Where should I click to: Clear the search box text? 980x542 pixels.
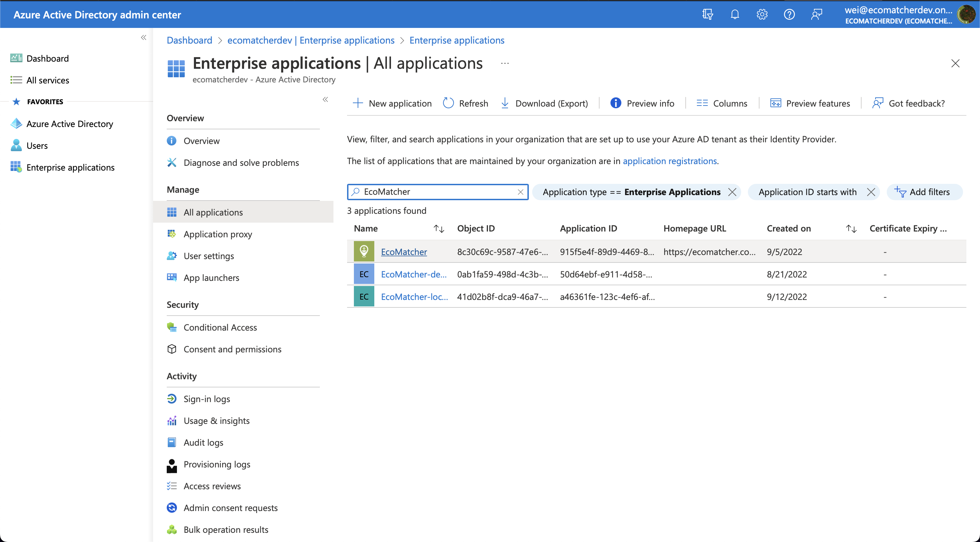tap(520, 192)
